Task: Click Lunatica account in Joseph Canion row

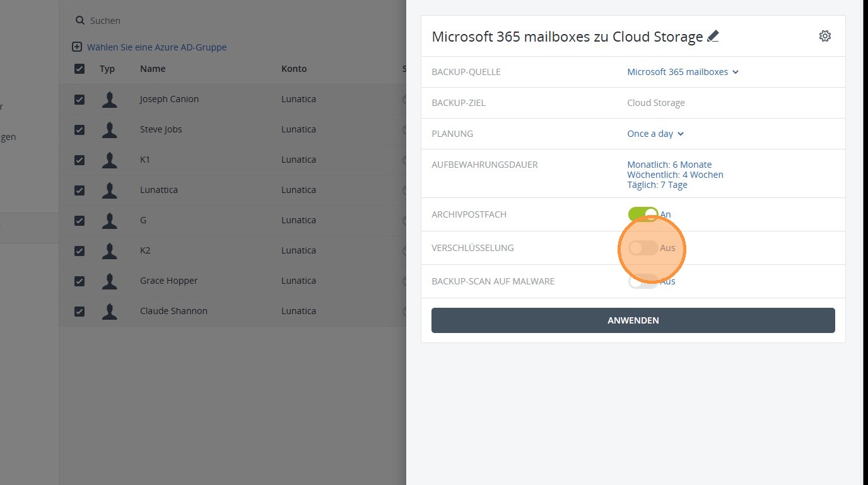Action: pos(298,99)
